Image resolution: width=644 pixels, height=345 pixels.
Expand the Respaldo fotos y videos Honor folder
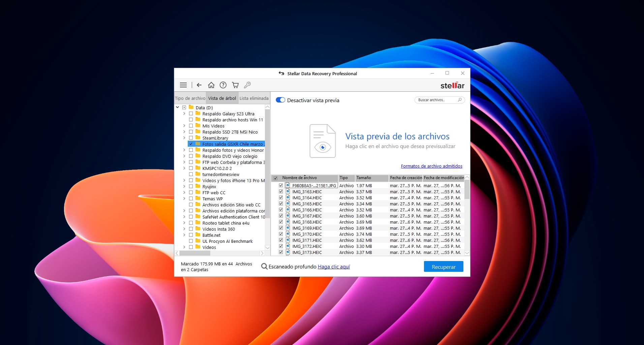[x=184, y=150]
